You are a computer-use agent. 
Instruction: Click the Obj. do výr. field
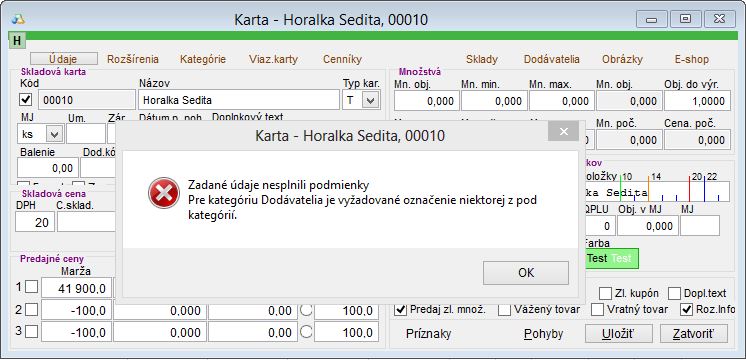[697, 101]
